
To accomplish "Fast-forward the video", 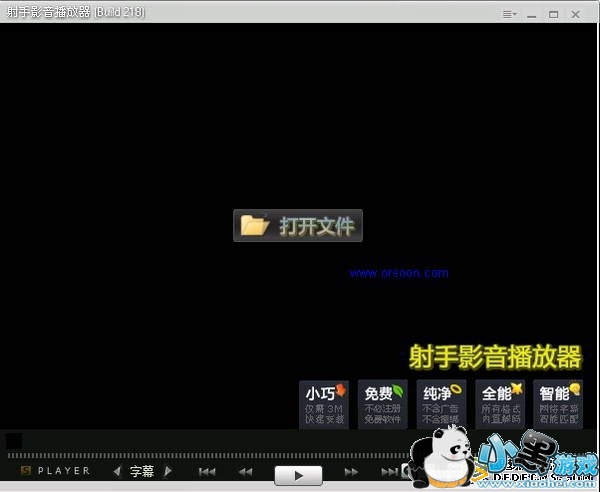I will (x=351, y=472).
